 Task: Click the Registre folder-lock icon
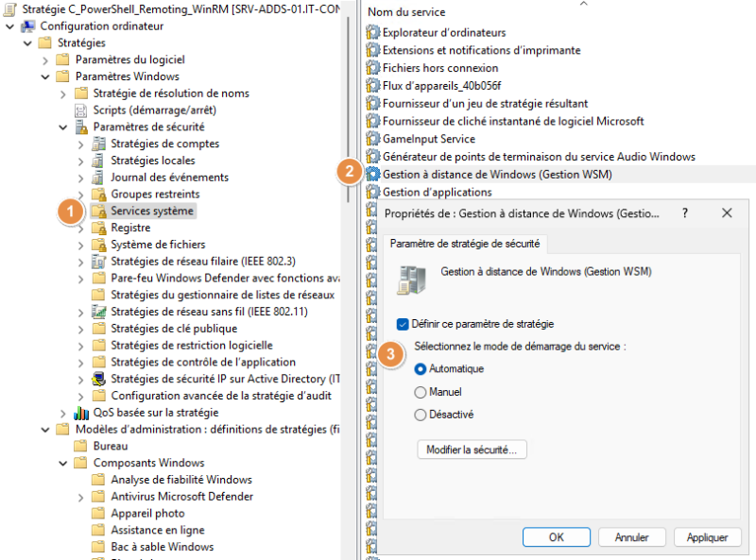pos(99,228)
